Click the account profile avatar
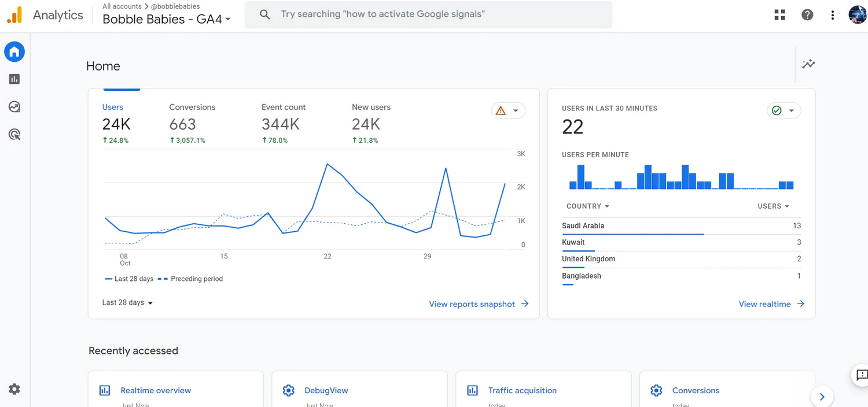The height and width of the screenshot is (407, 868). point(857,15)
